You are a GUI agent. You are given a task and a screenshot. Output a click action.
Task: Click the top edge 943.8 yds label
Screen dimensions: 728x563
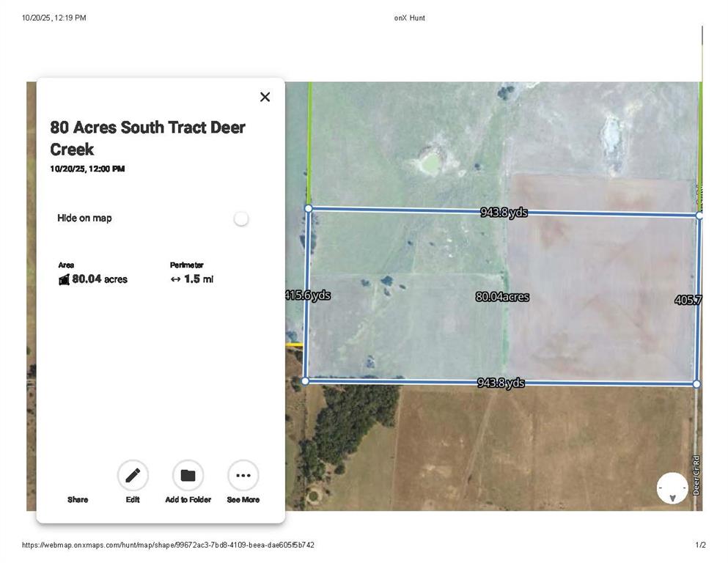[504, 213]
